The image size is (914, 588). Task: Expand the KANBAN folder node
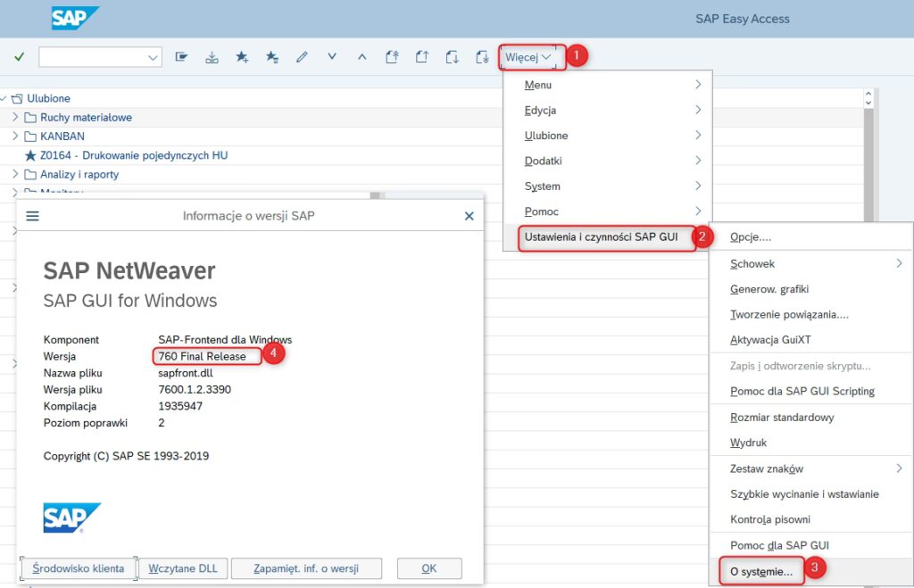tap(15, 137)
